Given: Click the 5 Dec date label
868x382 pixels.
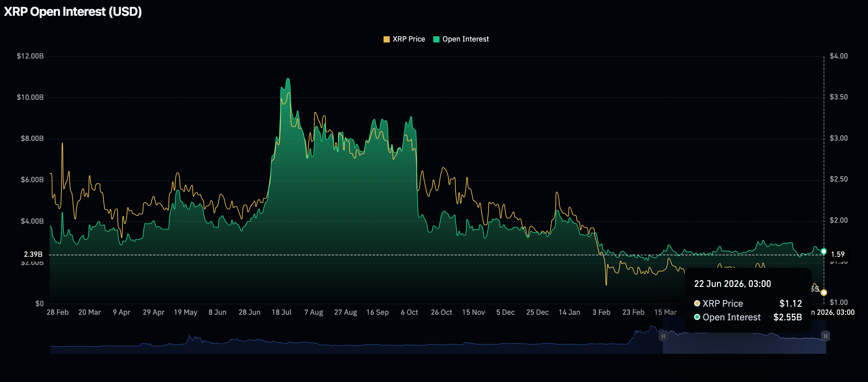Looking at the screenshot, I should click(506, 312).
